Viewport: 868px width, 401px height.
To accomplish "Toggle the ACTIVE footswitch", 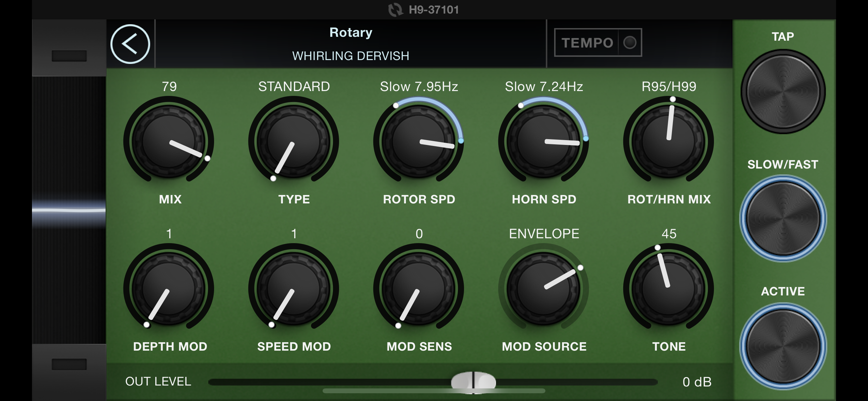I will 783,346.
